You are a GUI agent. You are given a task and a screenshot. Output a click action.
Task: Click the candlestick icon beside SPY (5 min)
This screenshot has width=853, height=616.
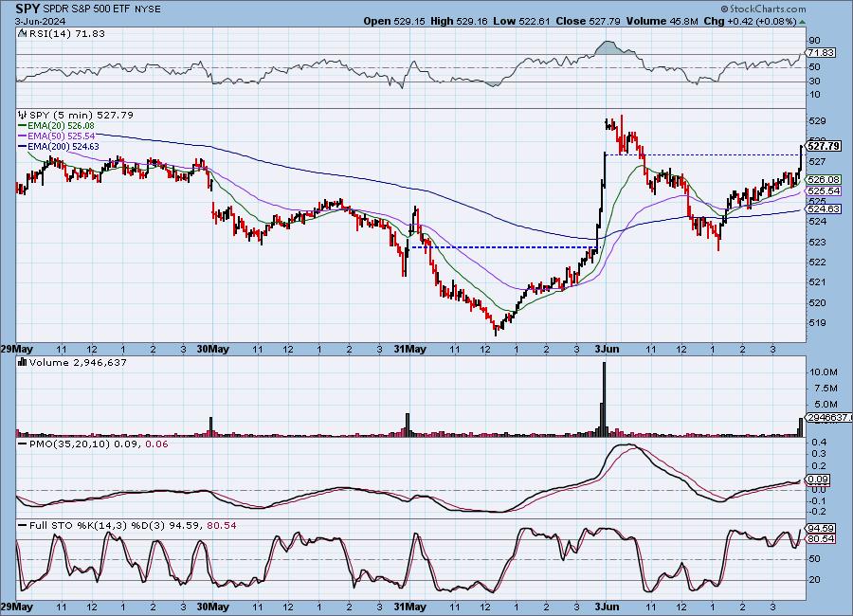coord(22,115)
